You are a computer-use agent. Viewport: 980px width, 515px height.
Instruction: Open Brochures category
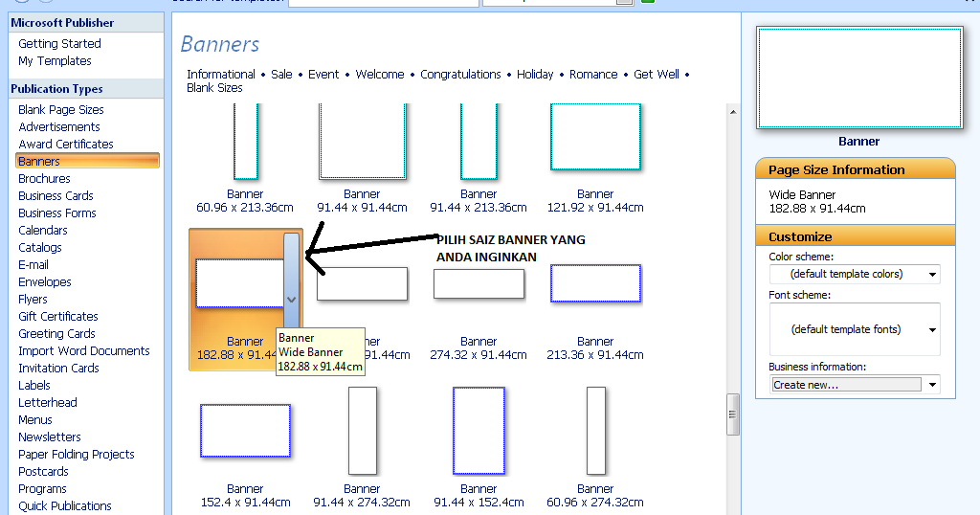point(44,178)
